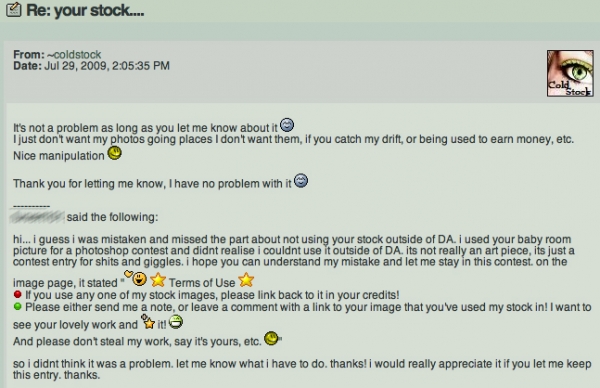The height and width of the screenshot is (388, 600).
Task: Click the blue smiley after "no problem with it"
Action: [x=301, y=181]
